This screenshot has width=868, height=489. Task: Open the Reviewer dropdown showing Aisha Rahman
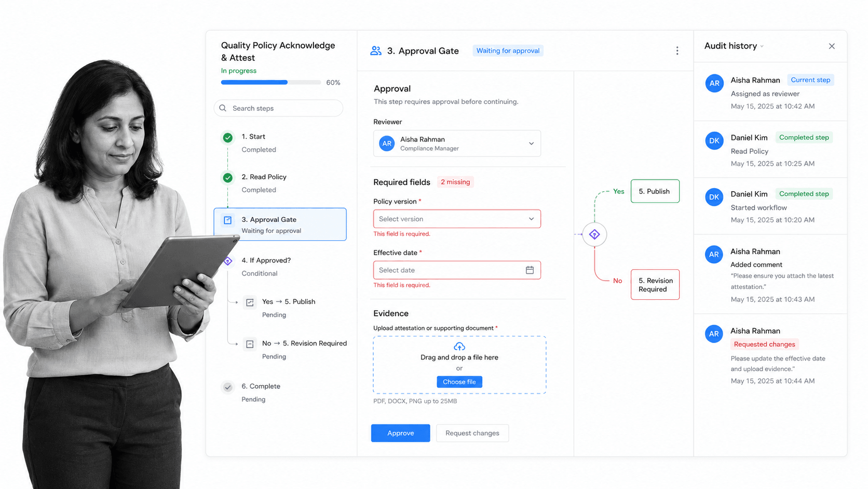[x=457, y=143]
